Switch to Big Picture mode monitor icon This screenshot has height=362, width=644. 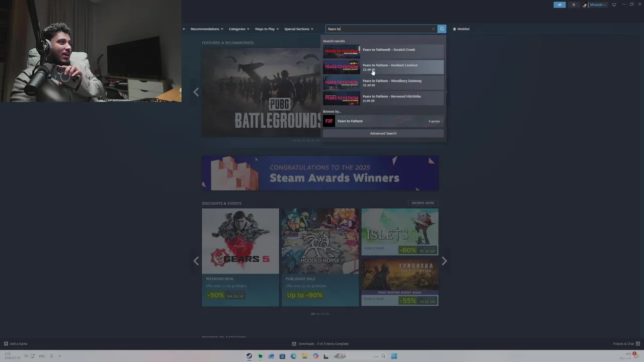(x=614, y=5)
